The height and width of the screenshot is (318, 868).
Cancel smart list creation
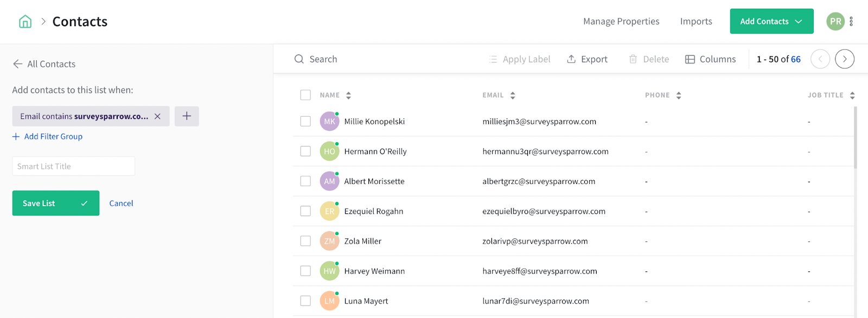(x=121, y=203)
